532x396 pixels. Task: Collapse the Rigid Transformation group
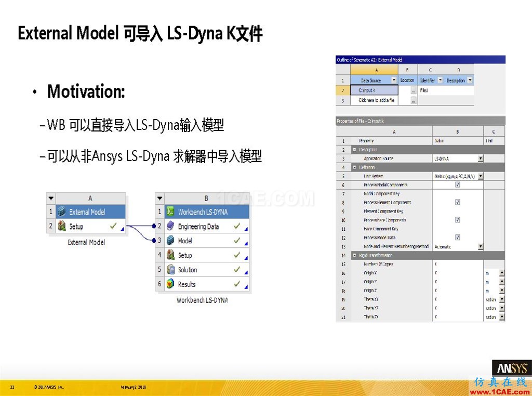[x=354, y=255]
